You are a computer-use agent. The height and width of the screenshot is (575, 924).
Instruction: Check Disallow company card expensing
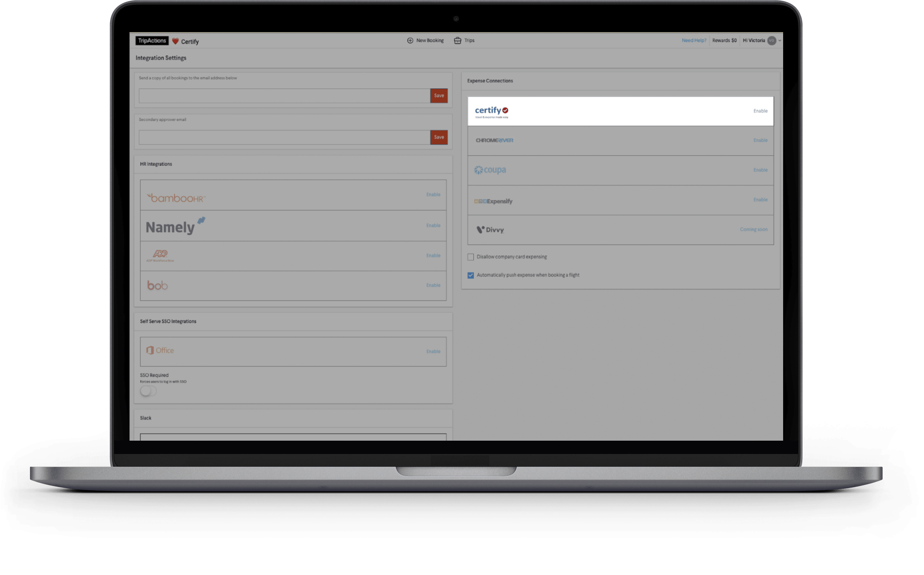470,257
